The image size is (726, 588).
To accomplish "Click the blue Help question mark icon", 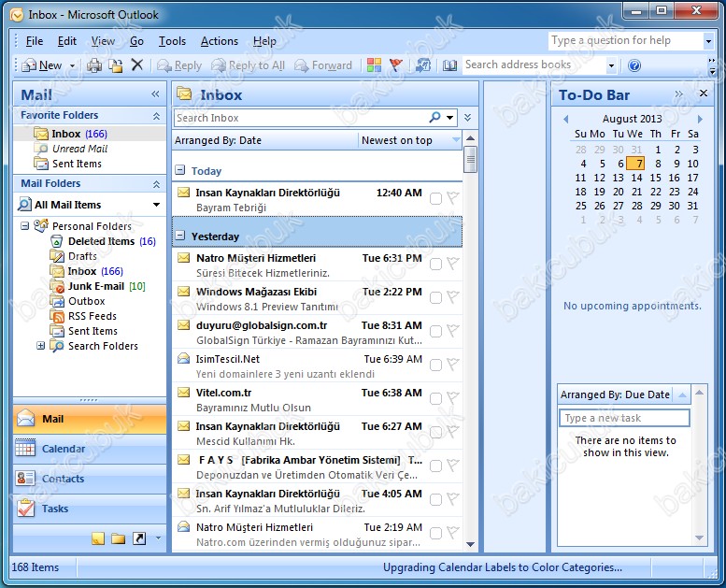I will click(x=634, y=65).
